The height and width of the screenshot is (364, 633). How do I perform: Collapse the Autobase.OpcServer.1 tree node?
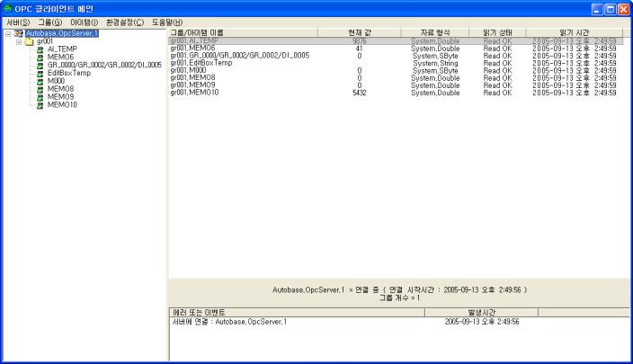pos(7,33)
